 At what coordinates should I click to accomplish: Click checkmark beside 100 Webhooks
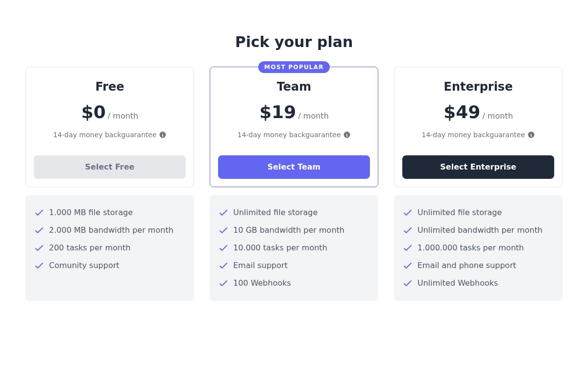pos(223,283)
